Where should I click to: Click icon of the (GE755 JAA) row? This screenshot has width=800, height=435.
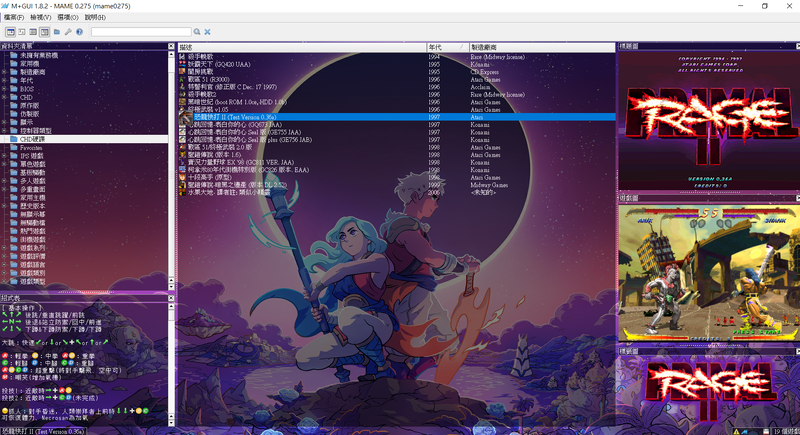click(x=182, y=132)
